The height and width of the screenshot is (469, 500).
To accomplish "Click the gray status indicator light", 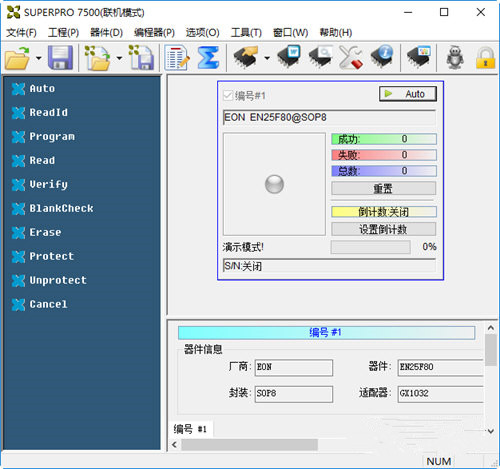I will [x=274, y=184].
